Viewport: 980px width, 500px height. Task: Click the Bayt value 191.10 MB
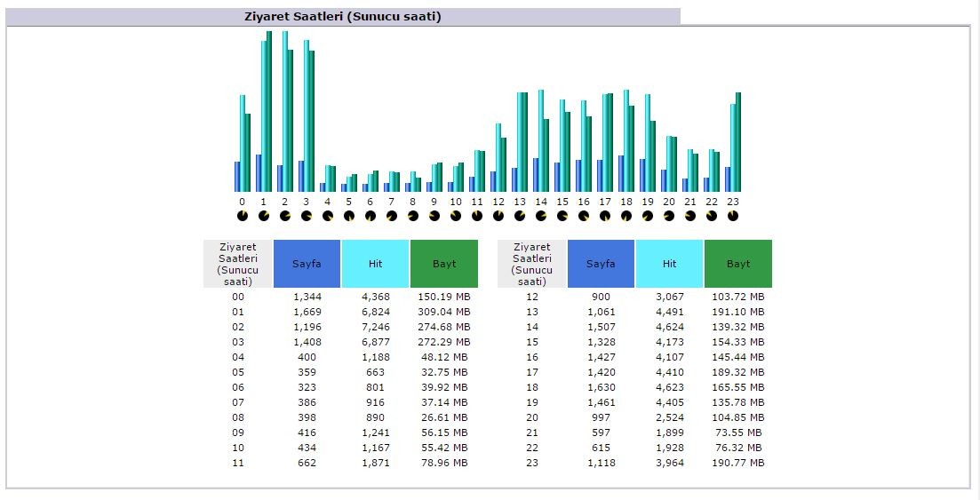pyautogui.click(x=738, y=312)
